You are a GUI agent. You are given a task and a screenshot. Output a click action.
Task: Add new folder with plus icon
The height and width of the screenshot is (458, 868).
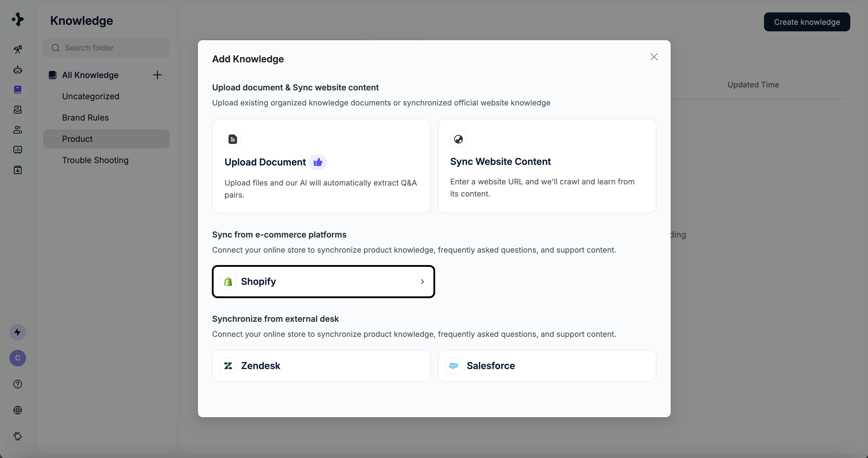pos(157,75)
